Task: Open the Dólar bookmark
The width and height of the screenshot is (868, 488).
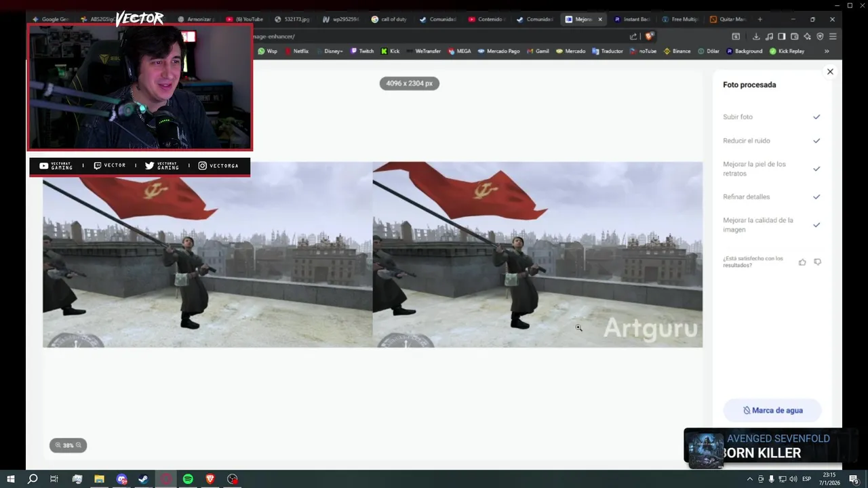Action: coord(709,52)
